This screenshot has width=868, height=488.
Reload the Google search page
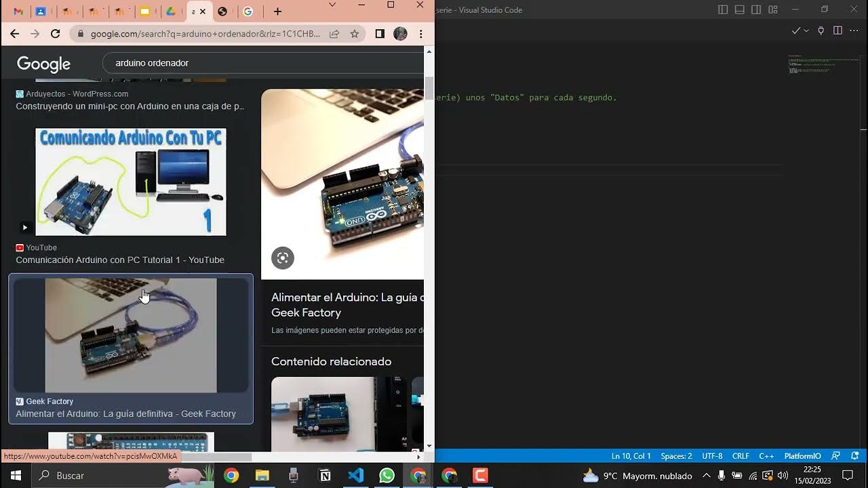56,34
